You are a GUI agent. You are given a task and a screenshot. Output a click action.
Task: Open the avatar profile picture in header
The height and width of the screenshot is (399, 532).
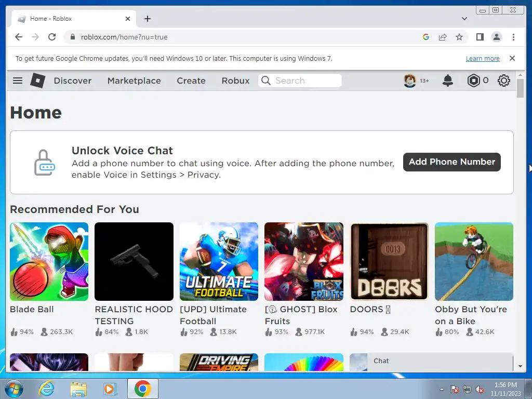410,81
